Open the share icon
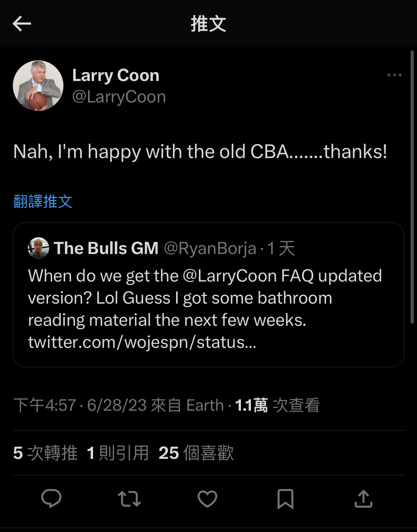Viewport: 417px width, 532px height. pyautogui.click(x=364, y=498)
